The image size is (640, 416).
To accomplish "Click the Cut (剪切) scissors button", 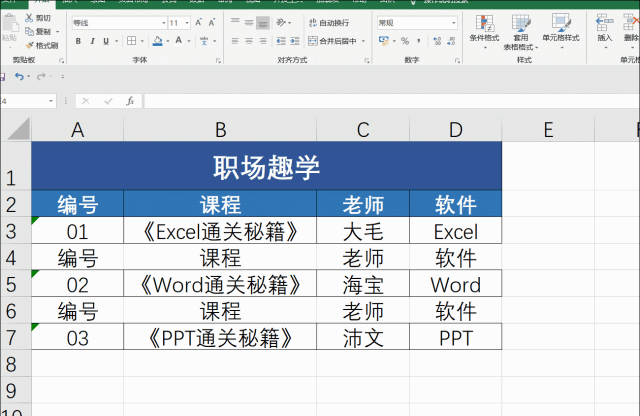I will [38, 18].
